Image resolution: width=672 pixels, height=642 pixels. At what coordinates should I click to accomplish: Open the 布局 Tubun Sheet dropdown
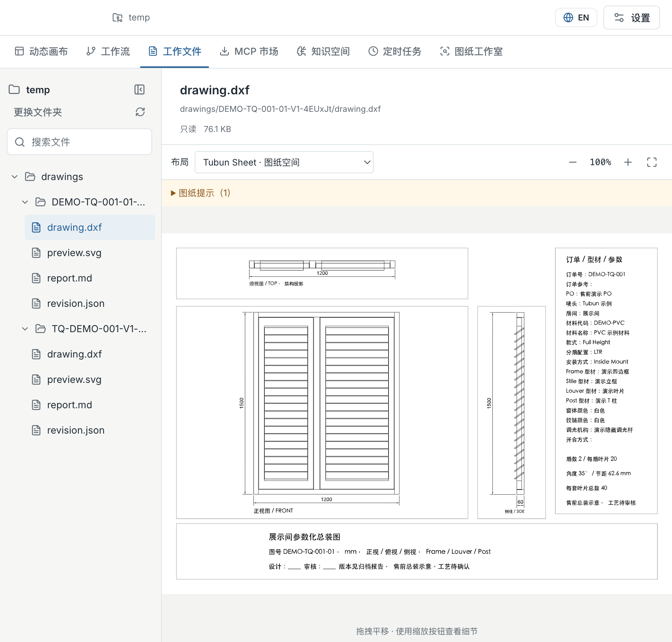pyautogui.click(x=284, y=162)
